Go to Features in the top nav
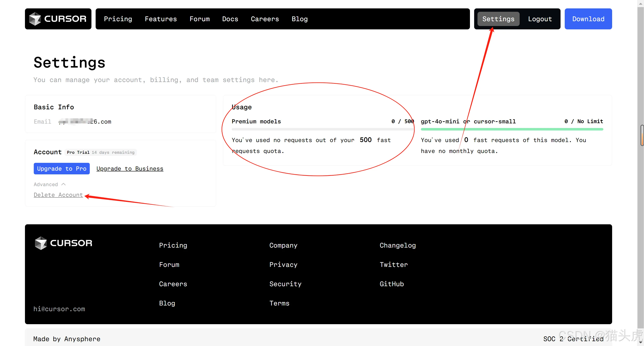Screen dimensions: 644x346 click(161, 19)
